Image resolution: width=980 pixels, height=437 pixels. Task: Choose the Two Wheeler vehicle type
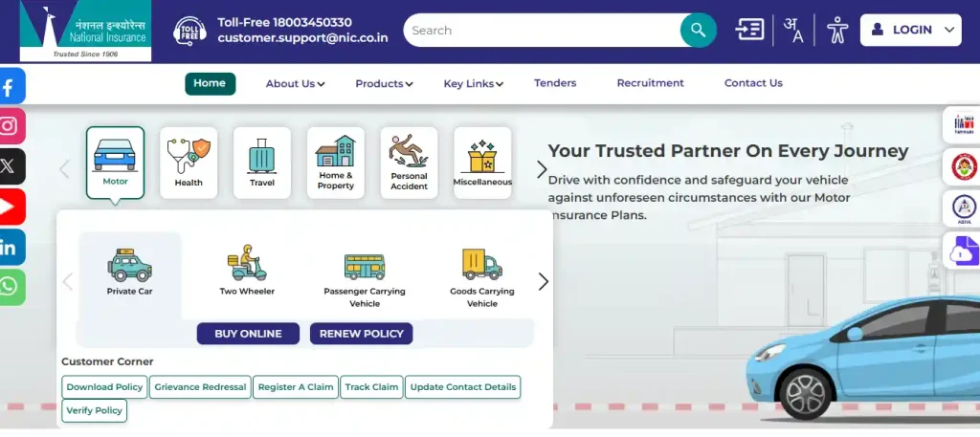[247, 271]
